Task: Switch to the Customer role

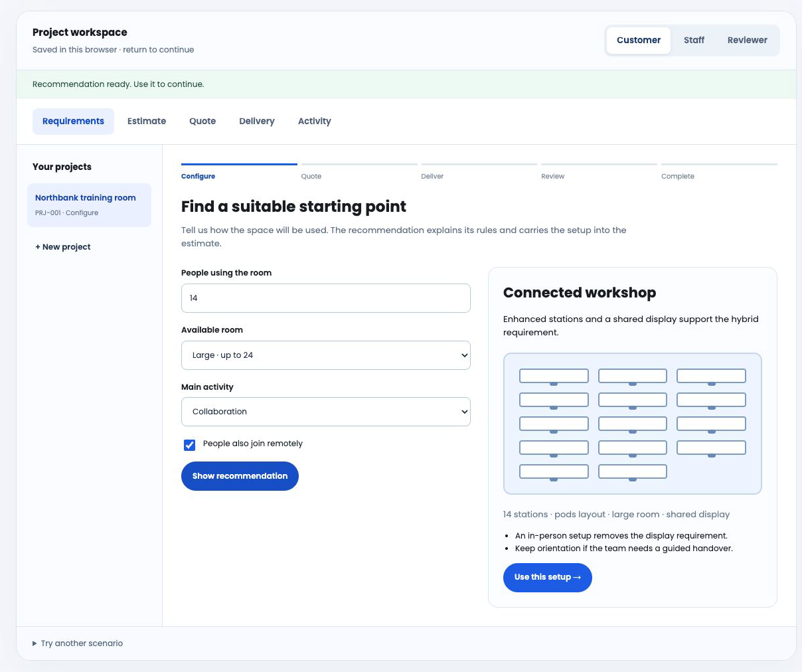Action: [x=638, y=40]
